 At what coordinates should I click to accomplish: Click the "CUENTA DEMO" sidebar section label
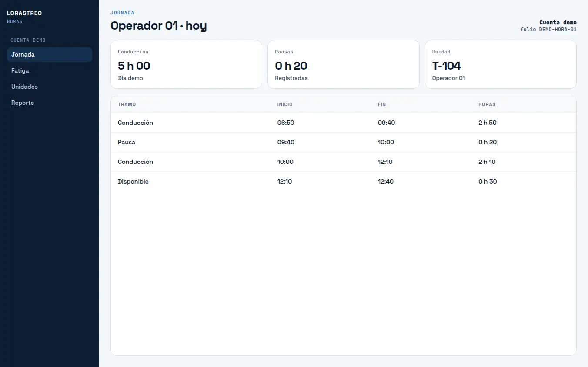[x=28, y=40]
